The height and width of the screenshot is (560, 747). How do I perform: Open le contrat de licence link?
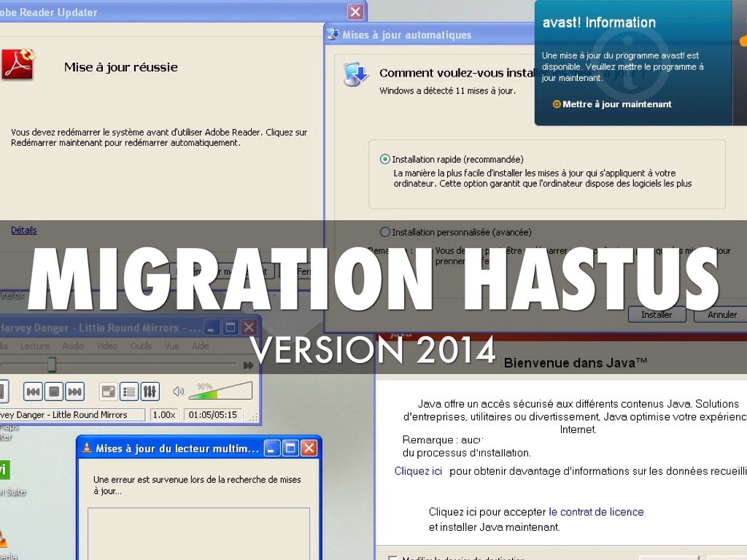(x=596, y=512)
